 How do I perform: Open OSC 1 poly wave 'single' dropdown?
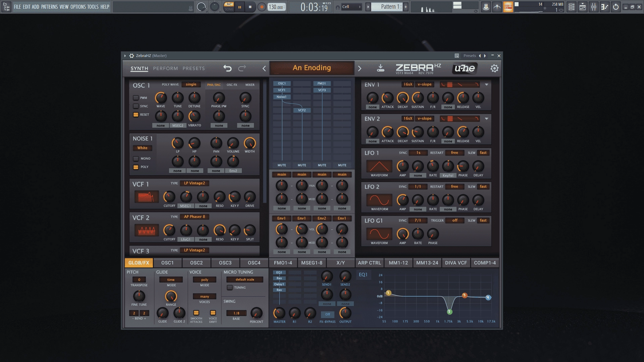point(191,84)
